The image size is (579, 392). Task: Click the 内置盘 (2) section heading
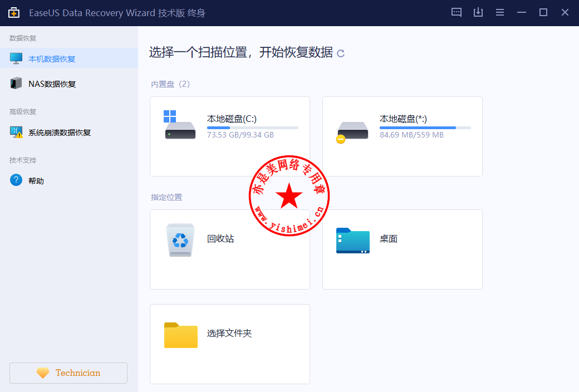click(x=170, y=84)
